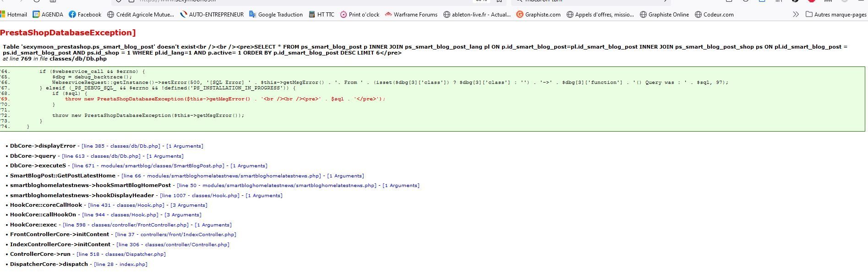Expand hookDisplayHeader arguments link

click(x=264, y=196)
